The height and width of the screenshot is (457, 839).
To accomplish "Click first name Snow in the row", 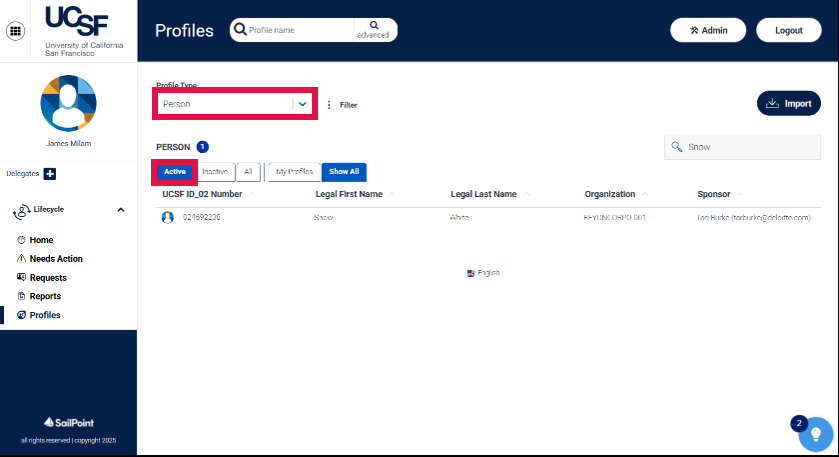I will pos(323,218).
